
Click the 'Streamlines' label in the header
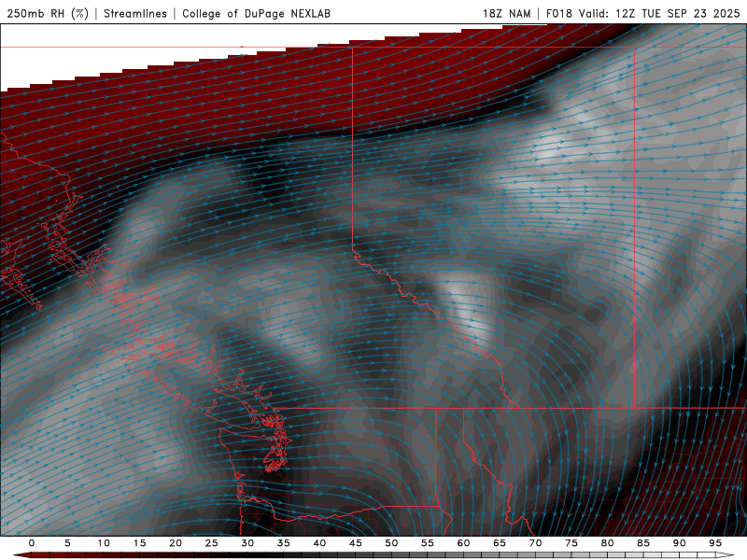(x=135, y=13)
